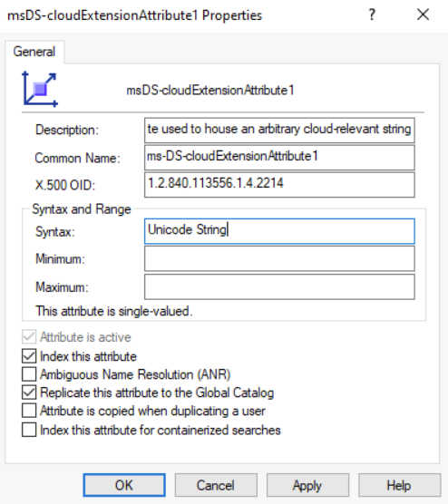
Task: Open Help from the bottom button
Action: 399,485
